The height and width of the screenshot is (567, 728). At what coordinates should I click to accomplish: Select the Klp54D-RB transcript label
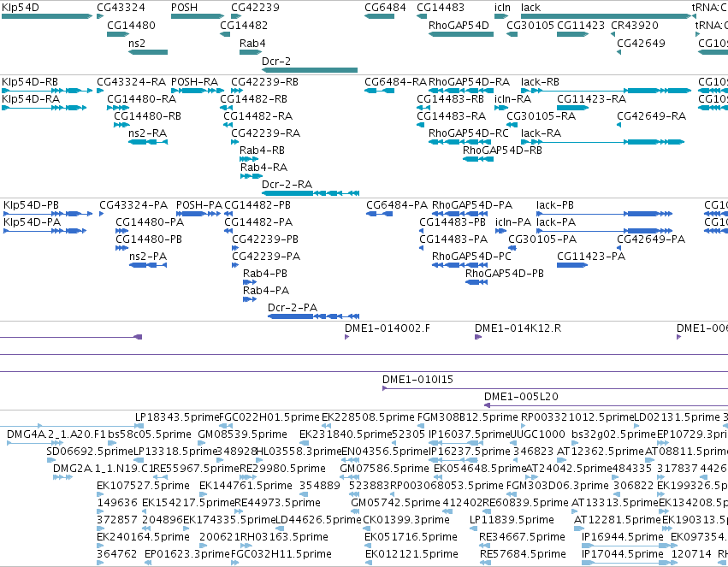(30, 81)
